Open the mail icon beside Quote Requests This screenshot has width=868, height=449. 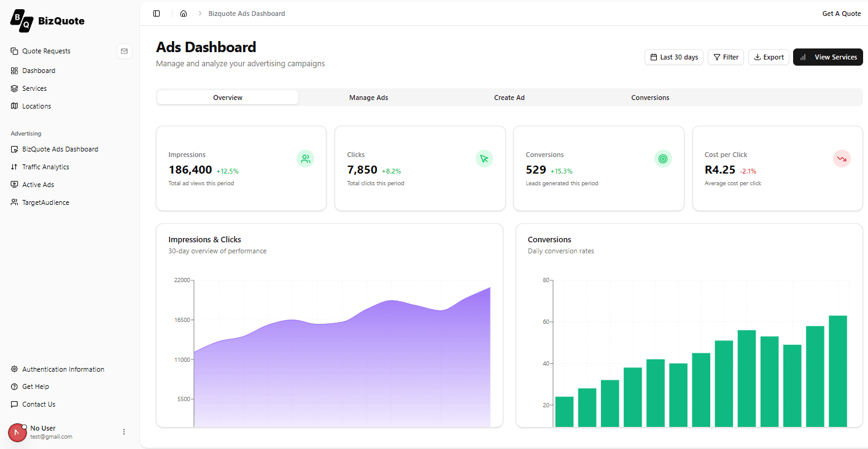coord(125,52)
